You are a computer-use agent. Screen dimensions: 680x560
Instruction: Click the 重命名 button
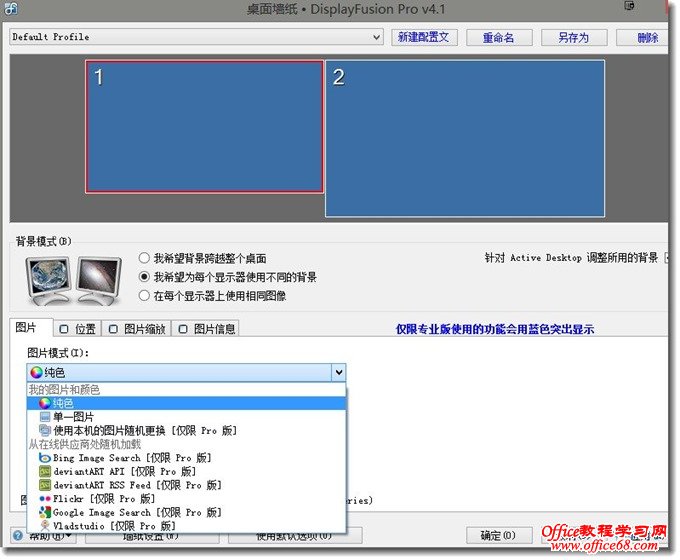point(499,38)
